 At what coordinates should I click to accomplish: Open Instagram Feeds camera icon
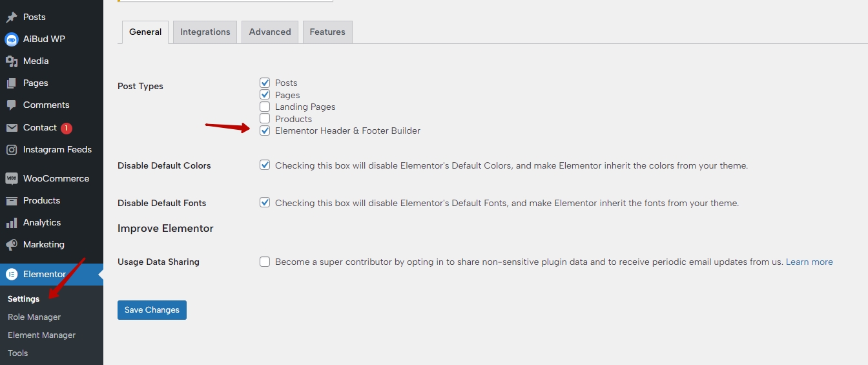(11, 150)
